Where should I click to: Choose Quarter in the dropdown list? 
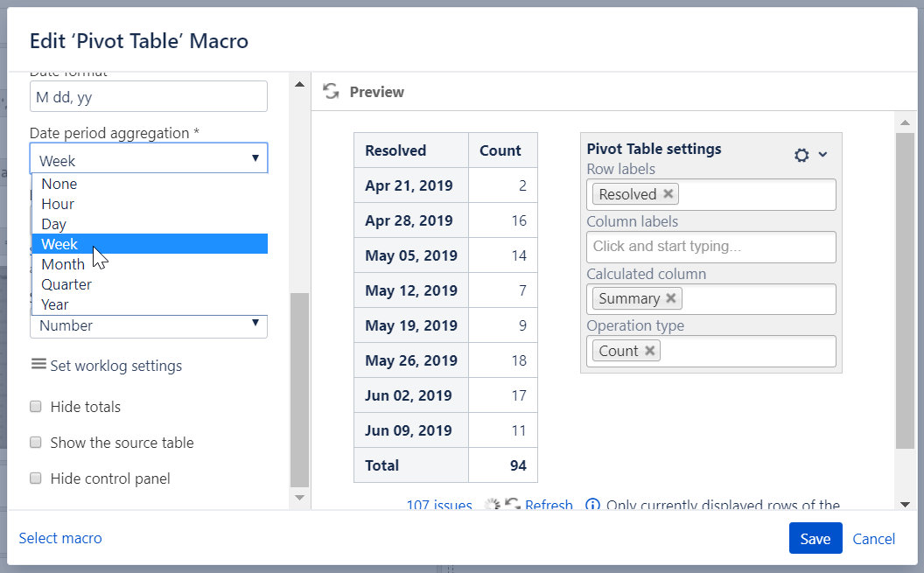66,284
